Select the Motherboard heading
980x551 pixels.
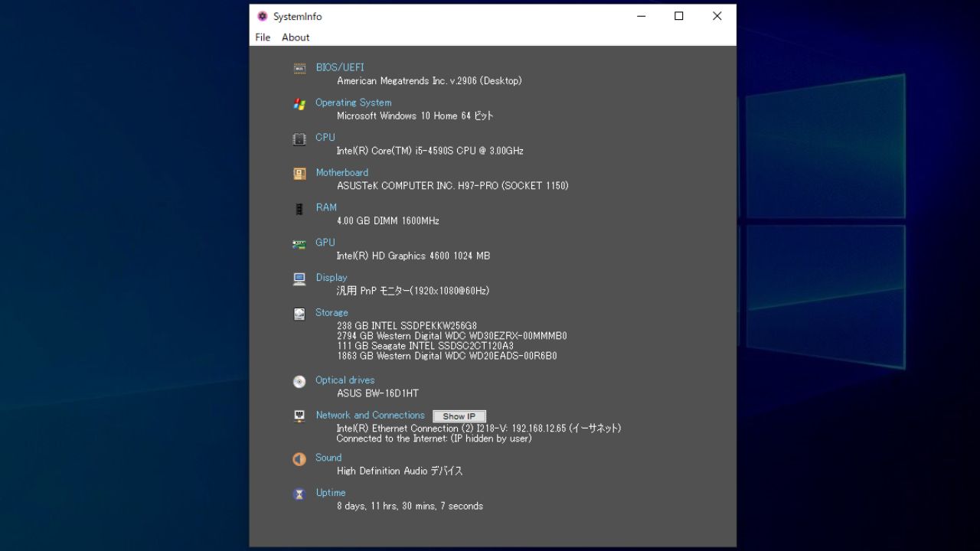(342, 173)
